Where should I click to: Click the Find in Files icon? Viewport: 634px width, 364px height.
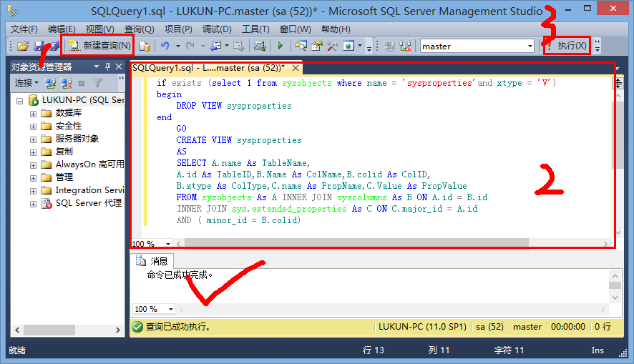(x=301, y=46)
